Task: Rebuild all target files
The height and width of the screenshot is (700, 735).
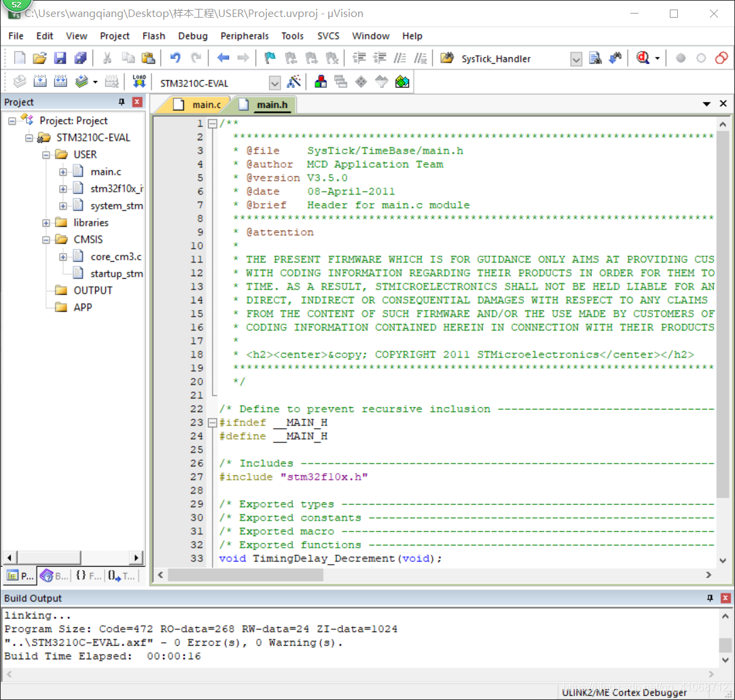Action: 60,81
